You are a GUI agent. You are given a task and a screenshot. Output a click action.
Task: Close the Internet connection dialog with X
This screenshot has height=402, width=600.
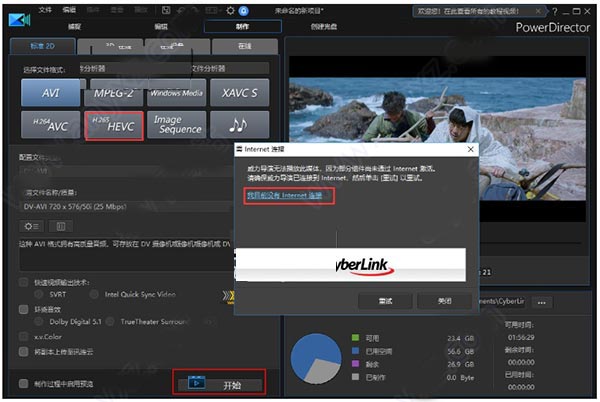[471, 149]
